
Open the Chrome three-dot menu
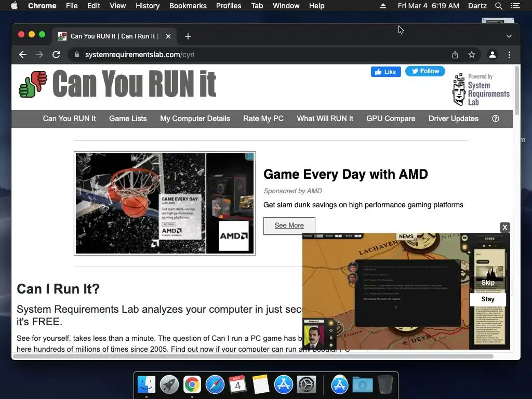[509, 55]
